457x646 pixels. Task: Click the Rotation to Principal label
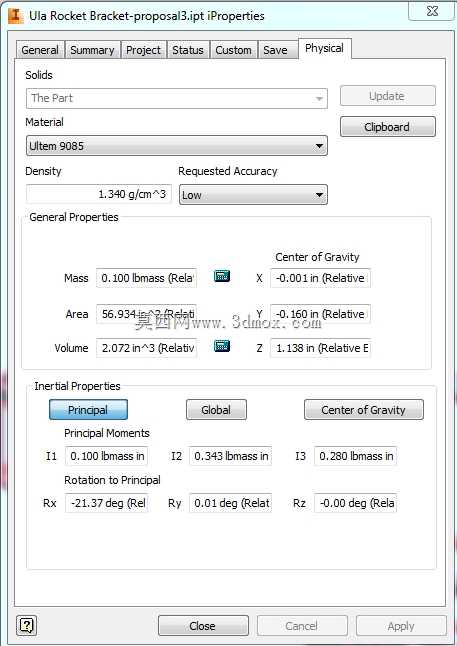pos(112,480)
